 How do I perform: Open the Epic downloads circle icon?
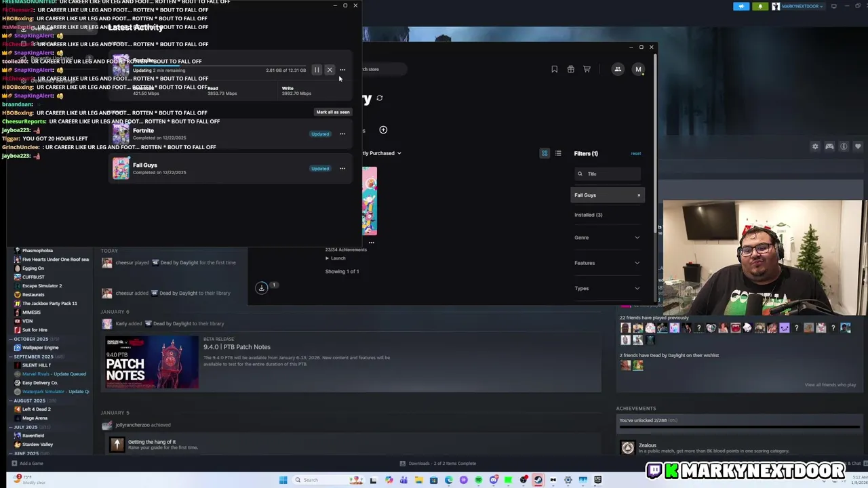point(261,288)
